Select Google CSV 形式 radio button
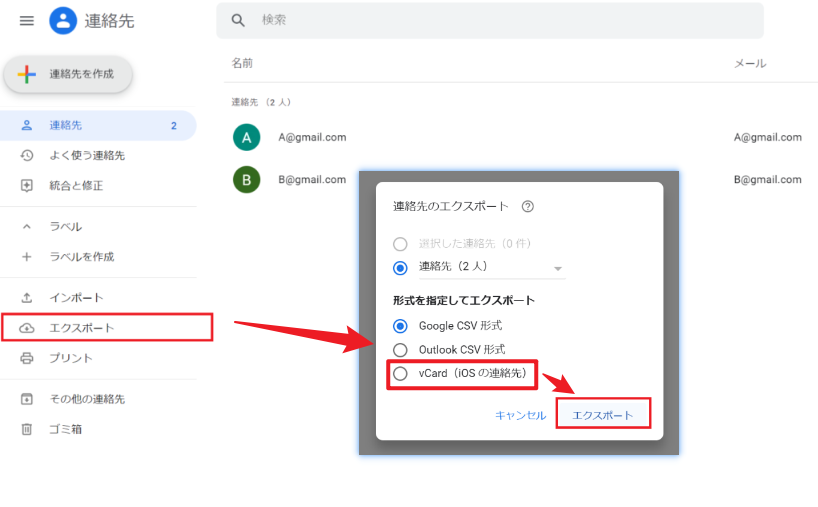 [400, 326]
